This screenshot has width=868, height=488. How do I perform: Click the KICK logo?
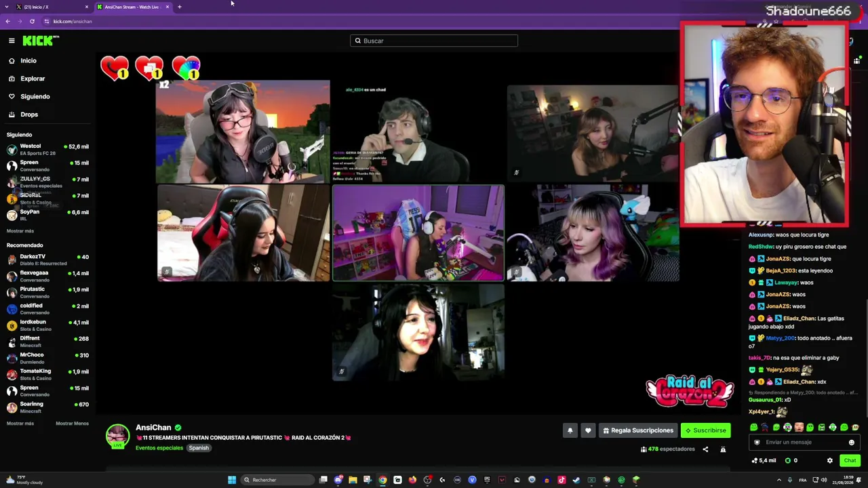(x=40, y=41)
